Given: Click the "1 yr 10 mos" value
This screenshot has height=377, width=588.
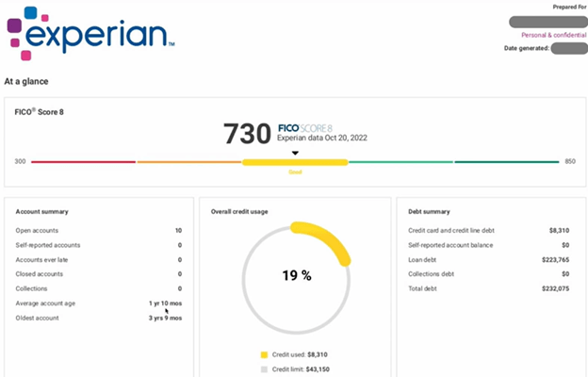Looking at the screenshot, I should (x=166, y=303).
